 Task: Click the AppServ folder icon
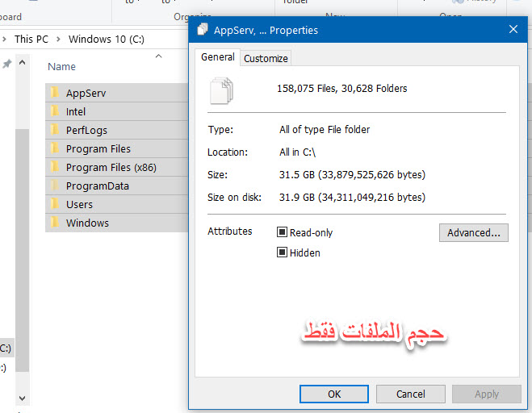pyautogui.click(x=55, y=93)
